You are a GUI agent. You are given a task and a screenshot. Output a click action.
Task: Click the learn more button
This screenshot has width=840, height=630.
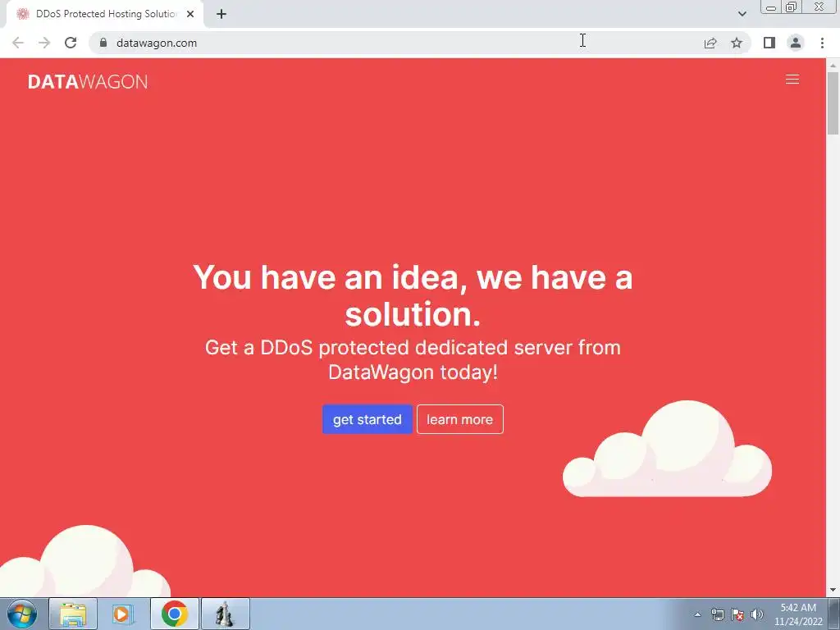pyautogui.click(x=459, y=419)
